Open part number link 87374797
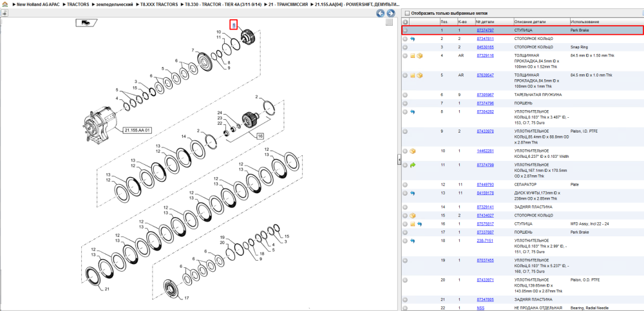This screenshot has height=311, width=644. point(485,30)
